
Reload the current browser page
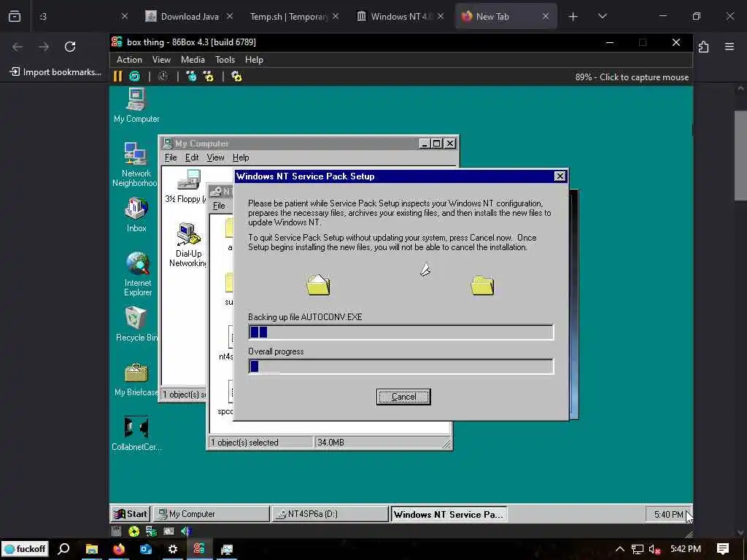[70, 47]
